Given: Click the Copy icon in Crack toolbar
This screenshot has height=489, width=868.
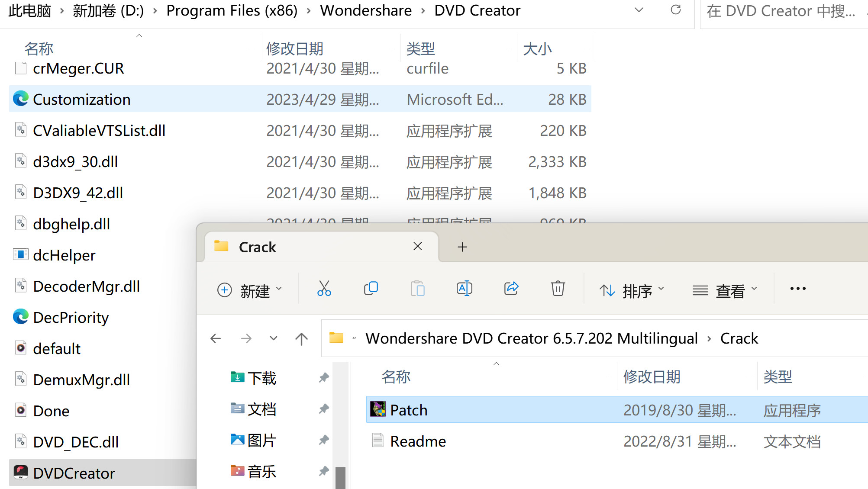Looking at the screenshot, I should 371,289.
